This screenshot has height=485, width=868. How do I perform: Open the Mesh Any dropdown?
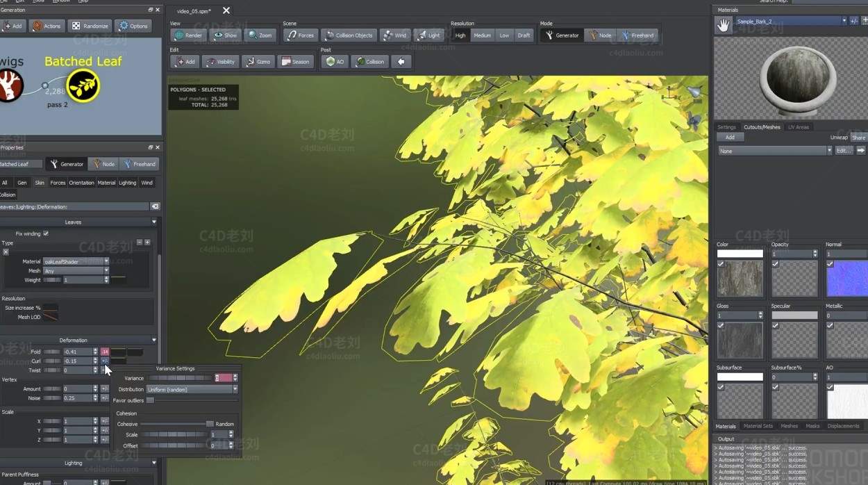(x=76, y=270)
